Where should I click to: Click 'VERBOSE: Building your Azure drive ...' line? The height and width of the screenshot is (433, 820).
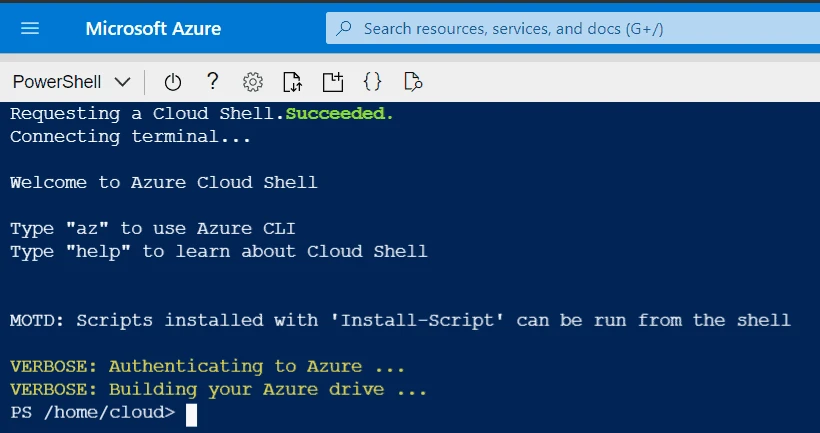pos(219,389)
